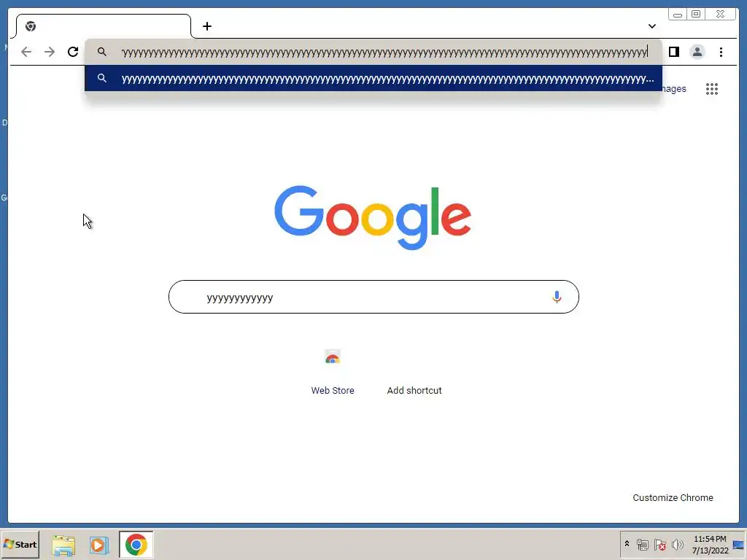Open the Web Store shortcut
Viewport: 747px width, 560px height.
(333, 372)
